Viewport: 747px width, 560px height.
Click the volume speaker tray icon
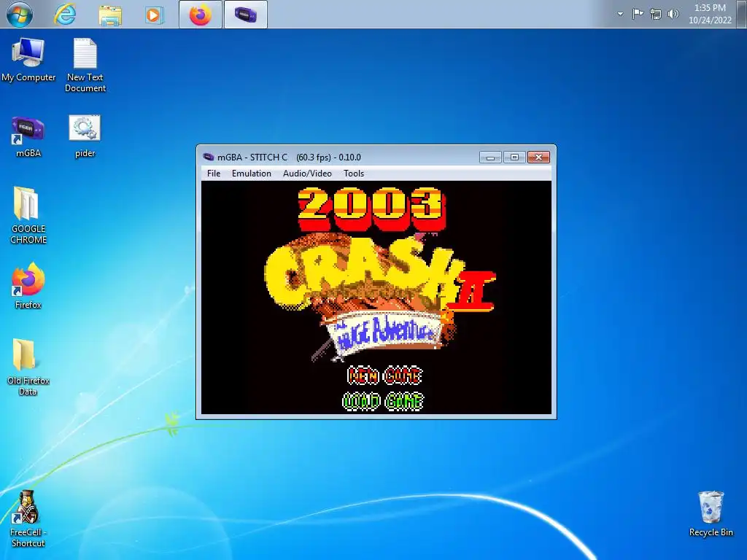[x=673, y=14]
